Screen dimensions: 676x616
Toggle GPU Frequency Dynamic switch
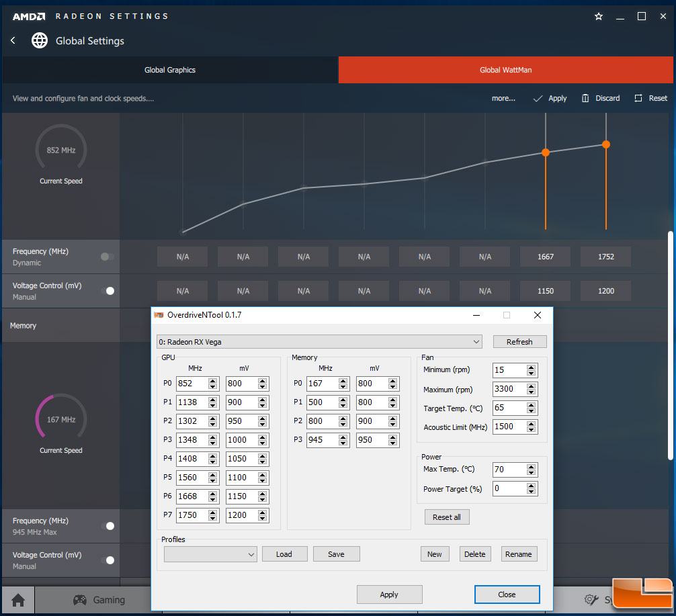click(108, 257)
